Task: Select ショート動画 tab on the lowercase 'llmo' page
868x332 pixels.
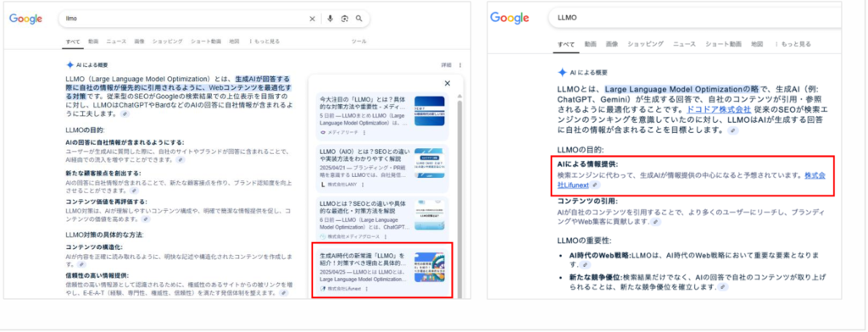Action: tap(206, 41)
